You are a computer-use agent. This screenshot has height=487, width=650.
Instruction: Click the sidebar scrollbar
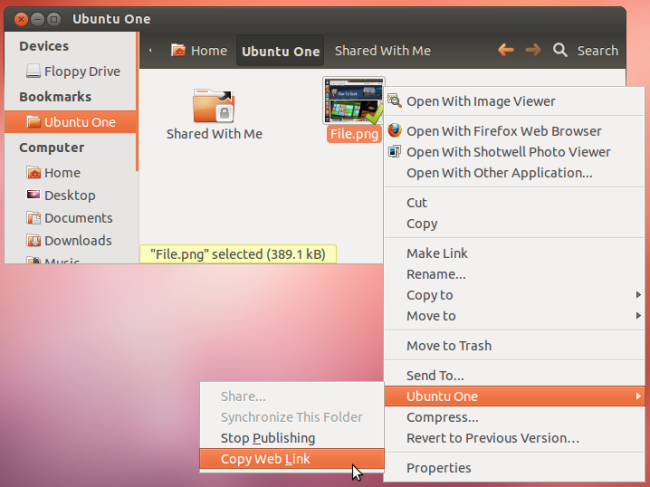coord(137,102)
